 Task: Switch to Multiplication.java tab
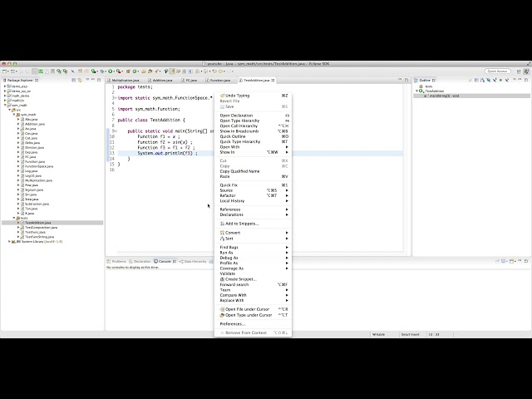(x=126, y=81)
